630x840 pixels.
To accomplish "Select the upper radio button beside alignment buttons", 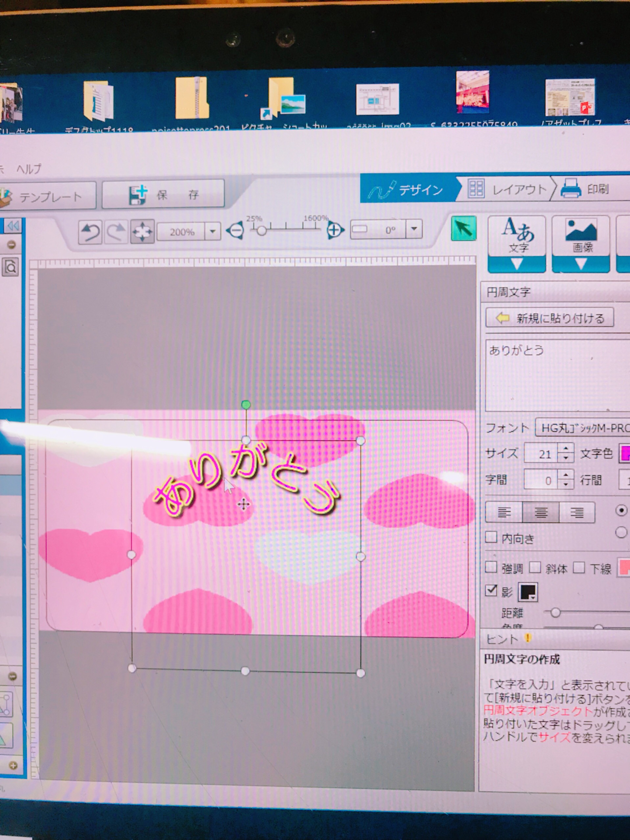I will click(621, 510).
